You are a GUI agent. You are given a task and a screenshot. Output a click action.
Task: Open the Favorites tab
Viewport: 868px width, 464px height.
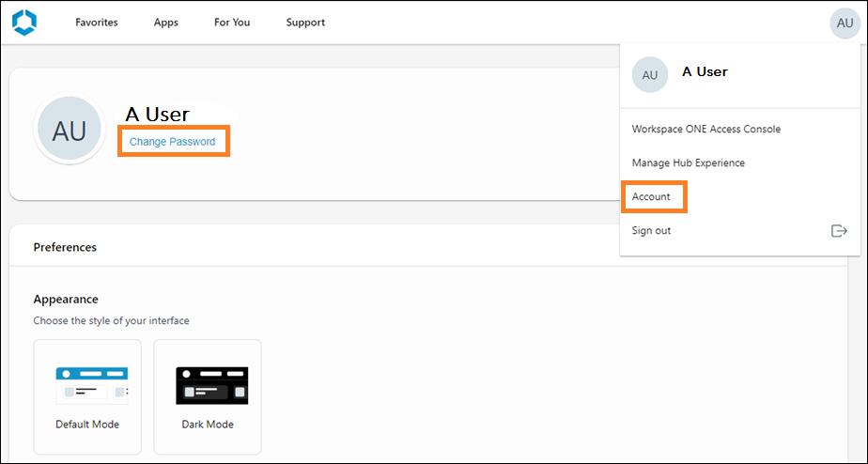click(97, 23)
